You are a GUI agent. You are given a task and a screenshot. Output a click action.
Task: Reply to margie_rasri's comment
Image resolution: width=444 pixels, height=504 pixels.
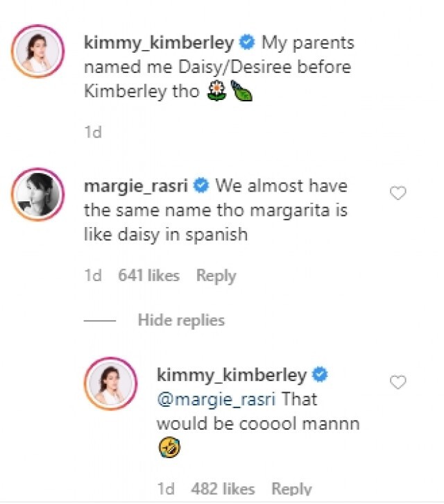tap(216, 276)
